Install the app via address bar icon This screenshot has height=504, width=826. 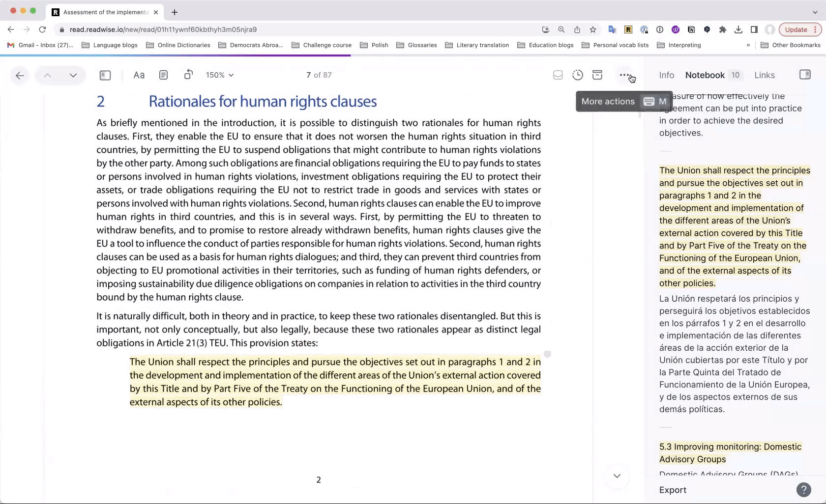(x=546, y=29)
